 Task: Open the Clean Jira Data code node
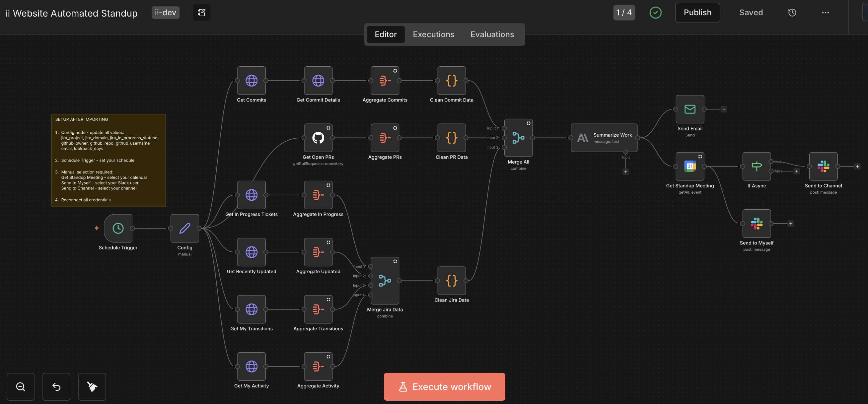pyautogui.click(x=451, y=280)
